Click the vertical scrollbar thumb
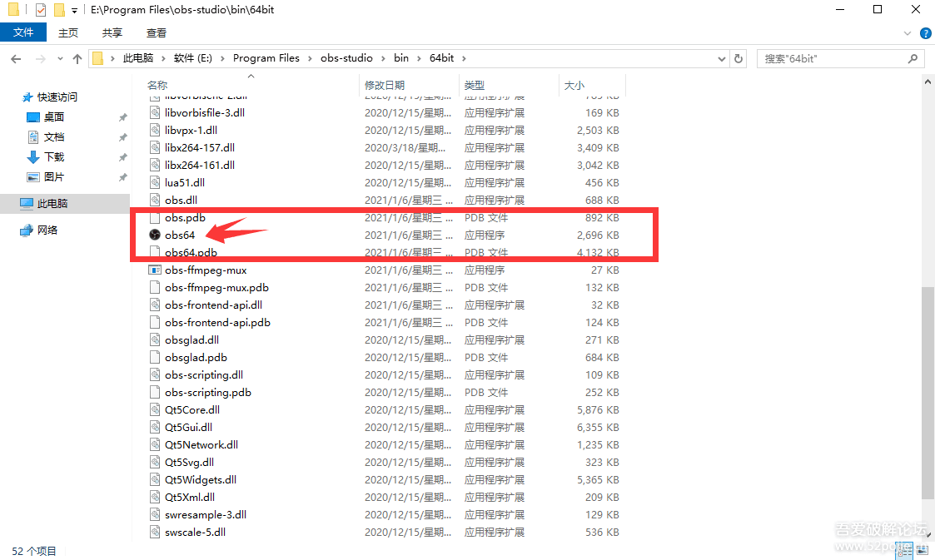This screenshot has height=560, width=935. [x=928, y=394]
